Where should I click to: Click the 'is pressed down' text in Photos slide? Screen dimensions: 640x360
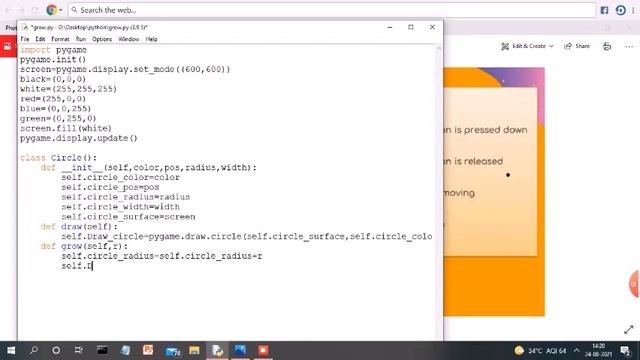[x=491, y=130]
